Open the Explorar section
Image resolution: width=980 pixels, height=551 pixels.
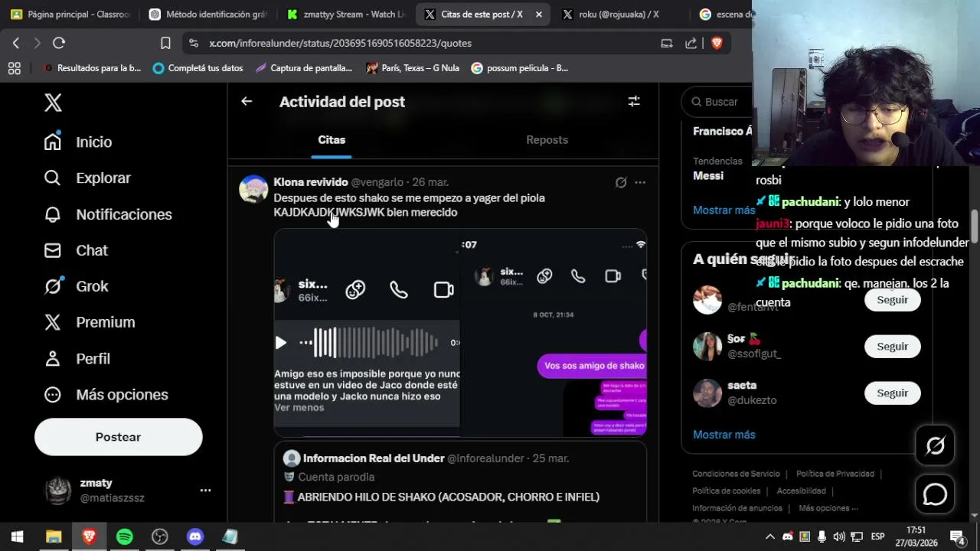(x=87, y=178)
